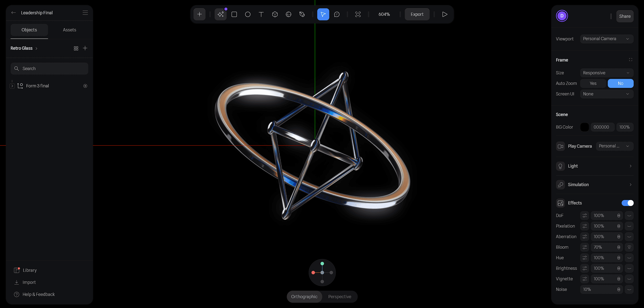Click the AI generate sparkle icon
The height and width of the screenshot is (308, 644).
221,14
